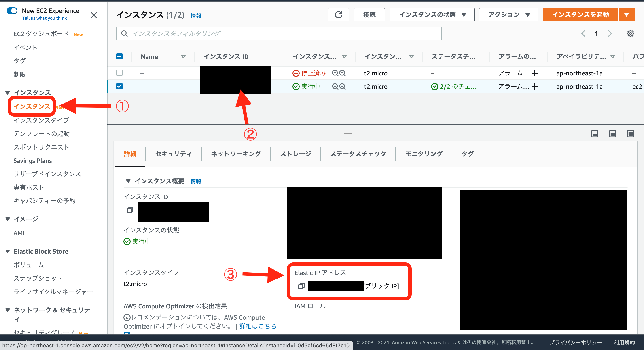This screenshot has height=350, width=644.
Task: Copy the instance ID in the details panel
Action: pos(130,210)
